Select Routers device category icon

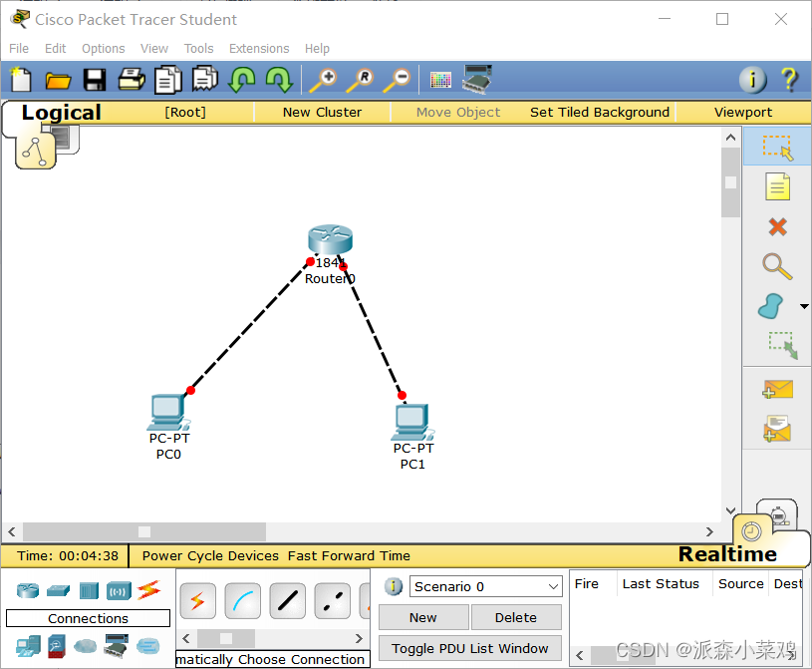pyautogui.click(x=28, y=590)
